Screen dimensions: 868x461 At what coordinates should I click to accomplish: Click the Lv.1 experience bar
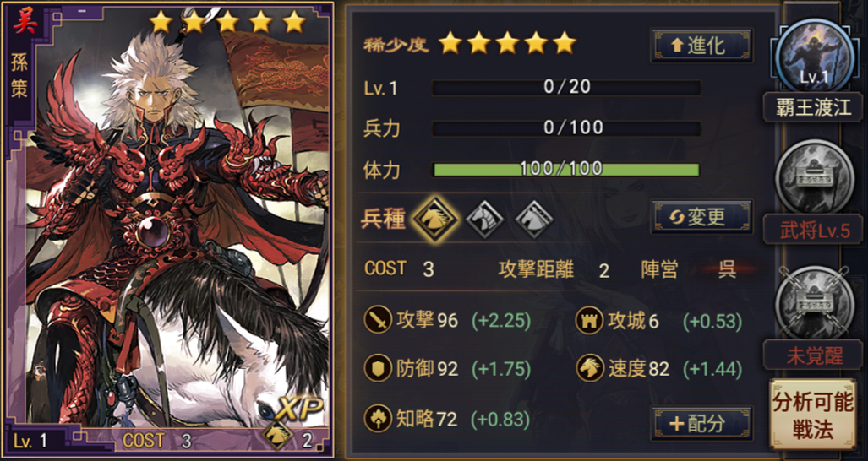[x=565, y=87]
